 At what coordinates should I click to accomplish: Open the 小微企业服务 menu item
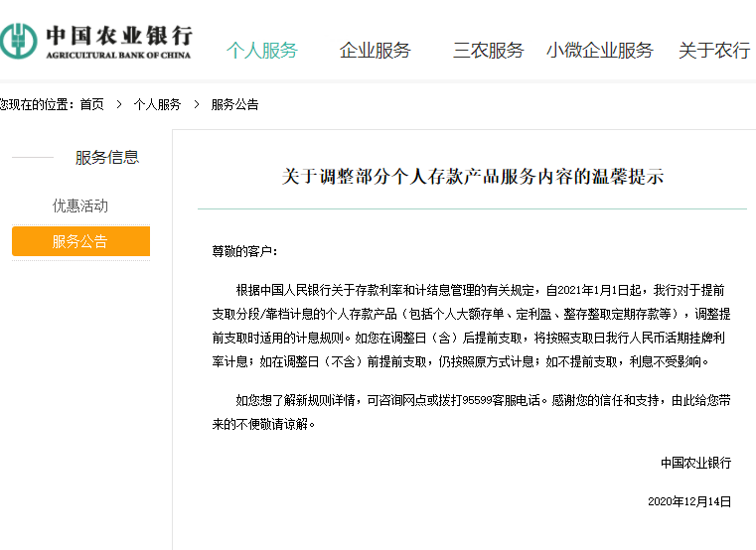pos(599,51)
